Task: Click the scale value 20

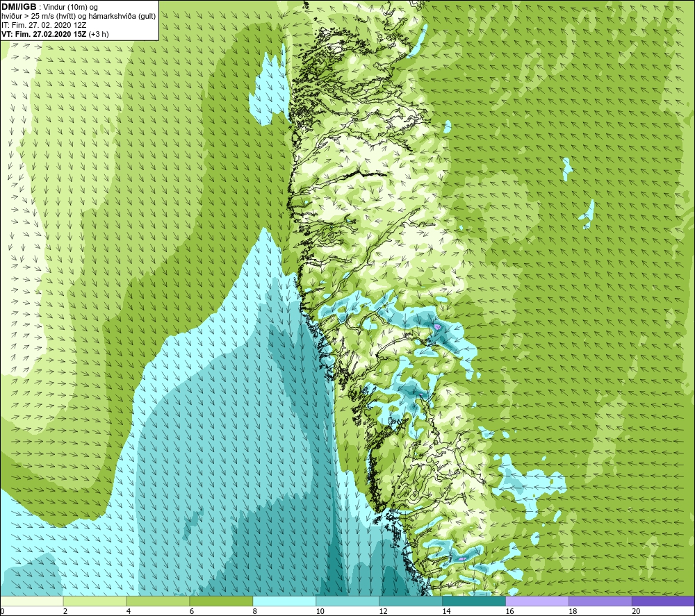Action: (x=636, y=611)
